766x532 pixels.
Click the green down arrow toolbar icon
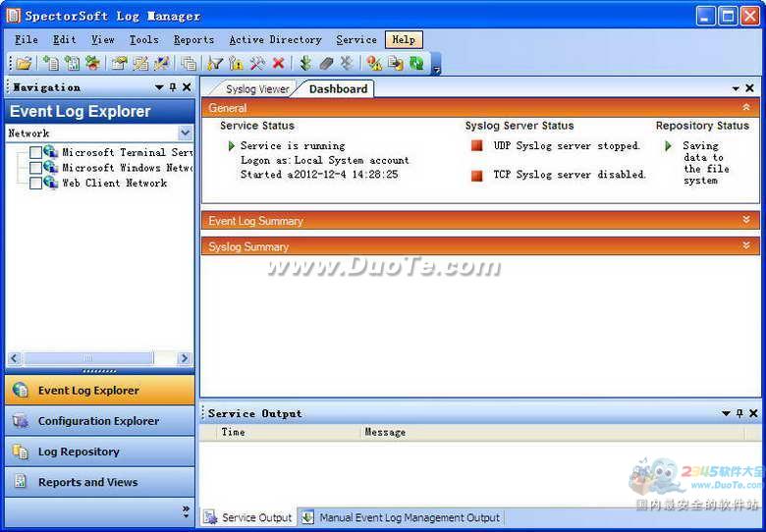[305, 64]
